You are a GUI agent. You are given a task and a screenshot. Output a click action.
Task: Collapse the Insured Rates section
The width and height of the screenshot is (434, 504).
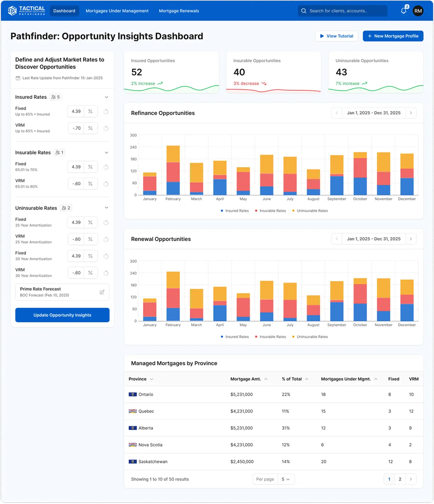106,97
